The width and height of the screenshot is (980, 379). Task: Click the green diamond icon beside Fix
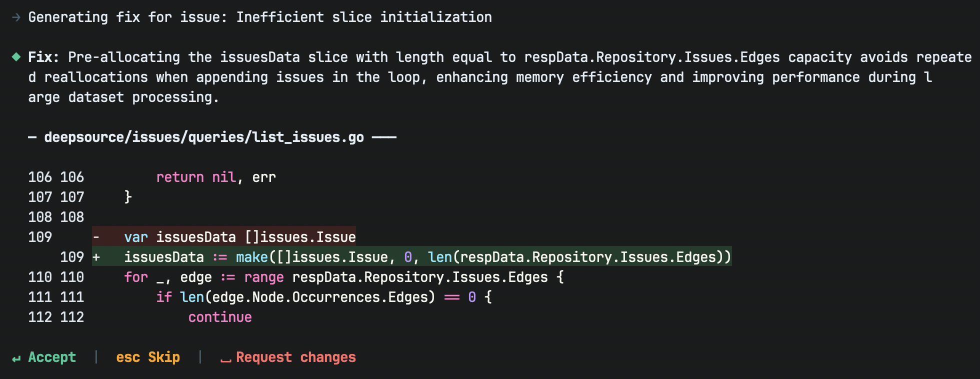pyautogui.click(x=16, y=57)
